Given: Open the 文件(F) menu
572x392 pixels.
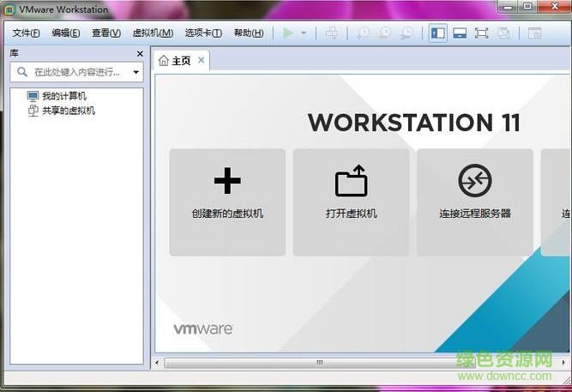Looking at the screenshot, I should coord(26,33).
